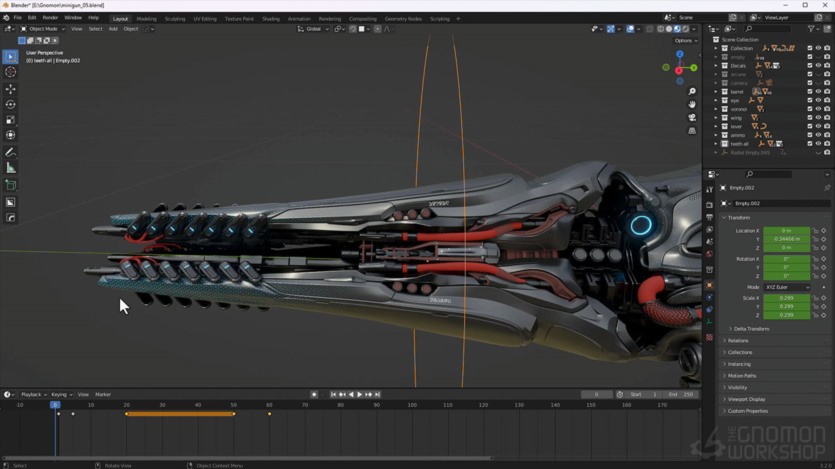Open the Global transform orientation dropdown
This screenshot has width=835, height=469.
[x=313, y=29]
